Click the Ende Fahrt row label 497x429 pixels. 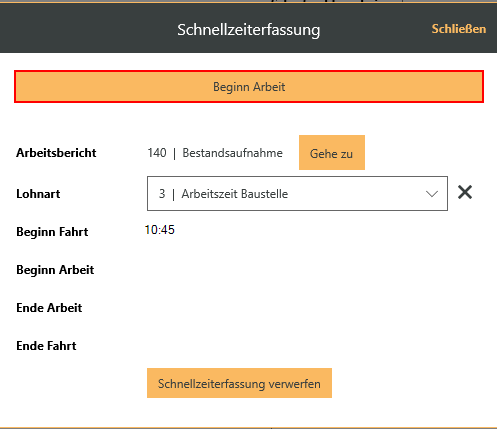[x=46, y=346]
